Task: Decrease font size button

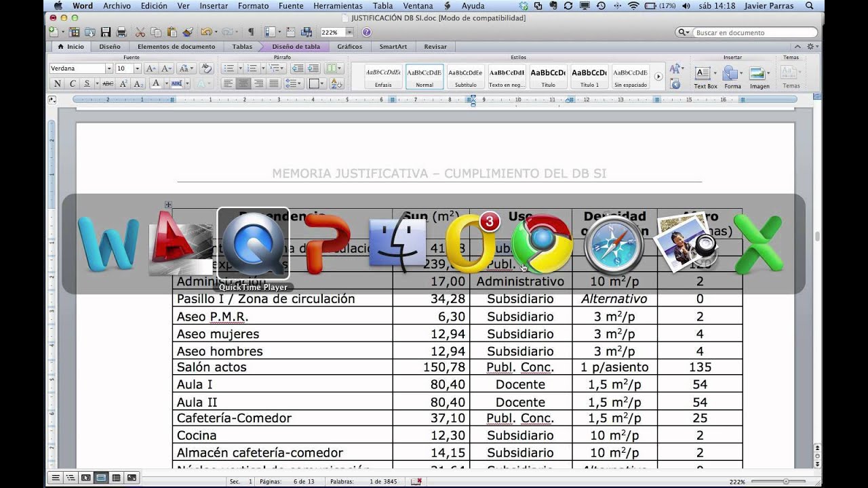Action: [x=165, y=68]
